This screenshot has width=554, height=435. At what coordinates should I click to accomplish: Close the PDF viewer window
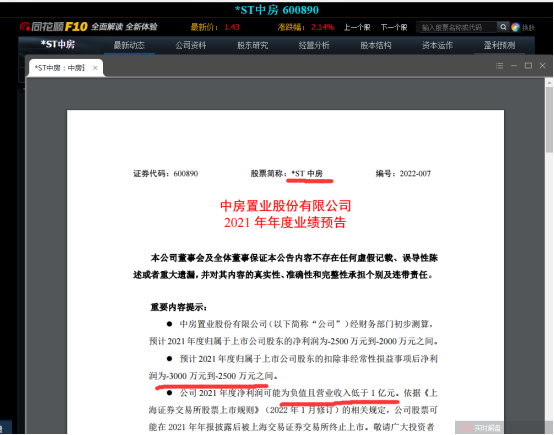pos(543,66)
